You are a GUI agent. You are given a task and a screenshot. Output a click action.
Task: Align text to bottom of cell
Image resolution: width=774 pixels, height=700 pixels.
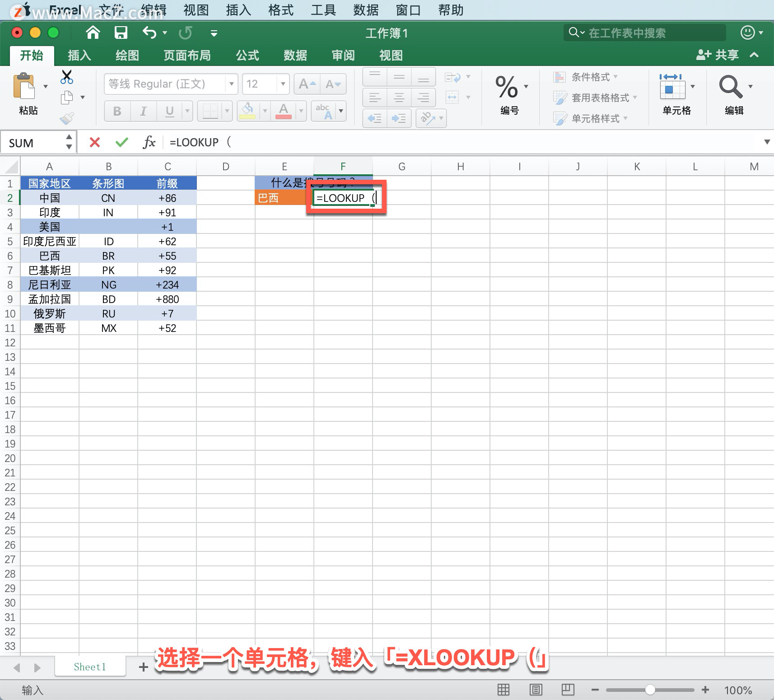pos(424,77)
